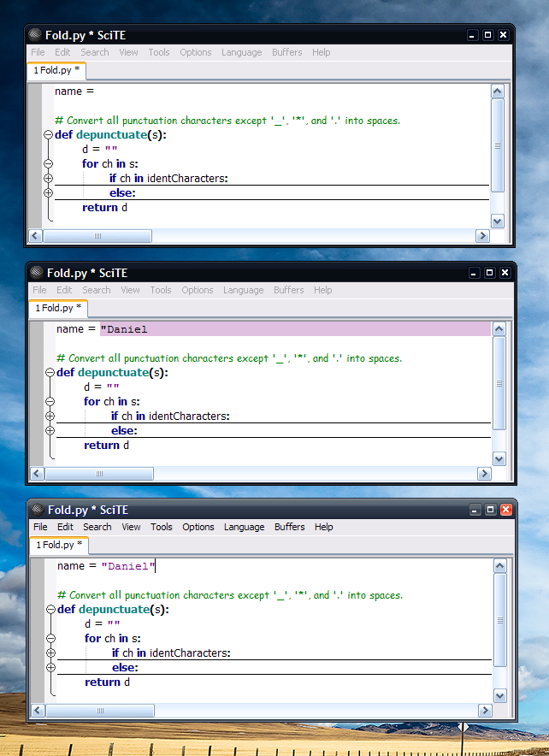Click the SciTE app icon in the bottom window's title bar

(38, 510)
